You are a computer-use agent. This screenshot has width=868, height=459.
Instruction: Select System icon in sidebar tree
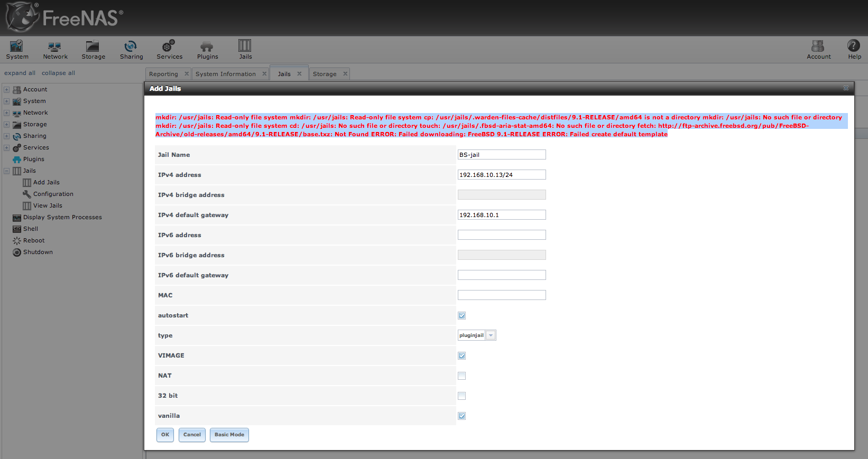click(x=17, y=101)
